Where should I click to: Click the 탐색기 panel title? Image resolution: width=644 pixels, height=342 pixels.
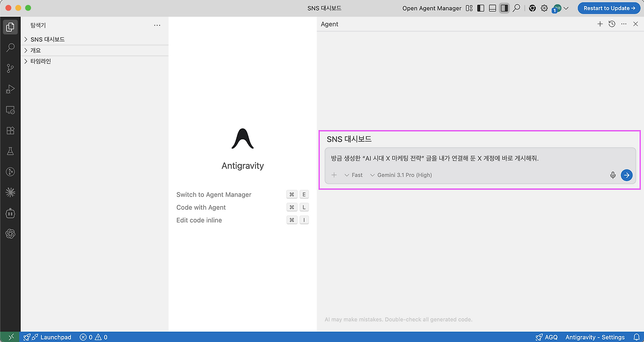(38, 25)
